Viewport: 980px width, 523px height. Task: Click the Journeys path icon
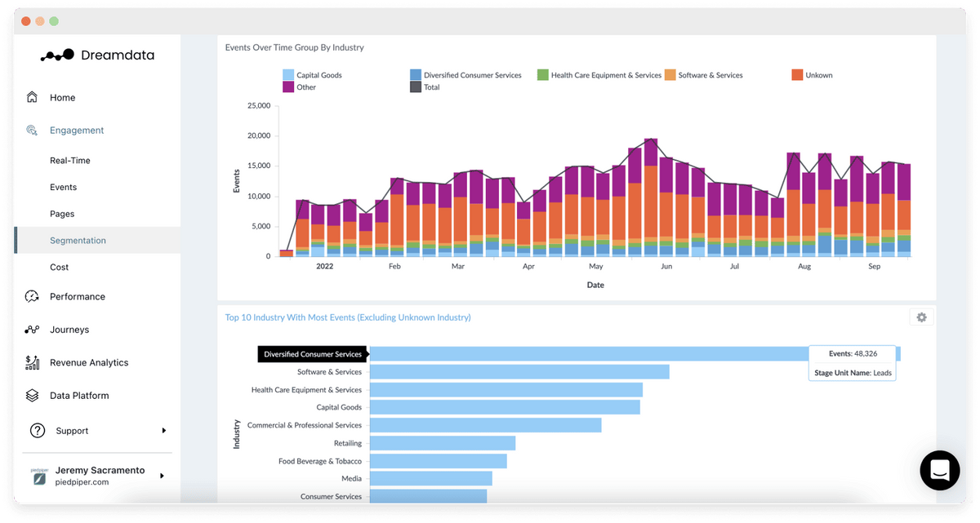(32, 330)
